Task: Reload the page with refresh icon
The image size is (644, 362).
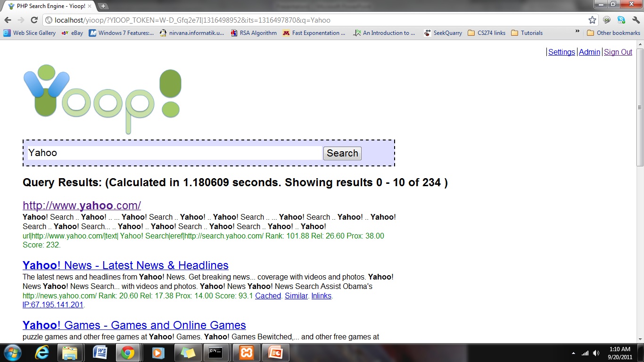Action: 34,20
